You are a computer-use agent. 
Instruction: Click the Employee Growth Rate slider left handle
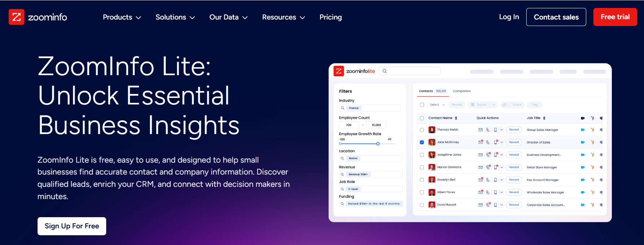(340, 144)
